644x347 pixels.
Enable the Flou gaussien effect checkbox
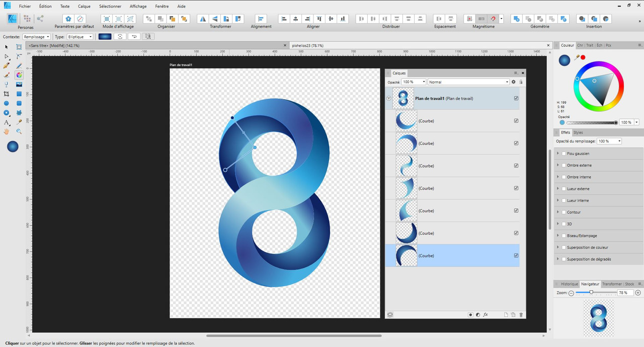563,153
